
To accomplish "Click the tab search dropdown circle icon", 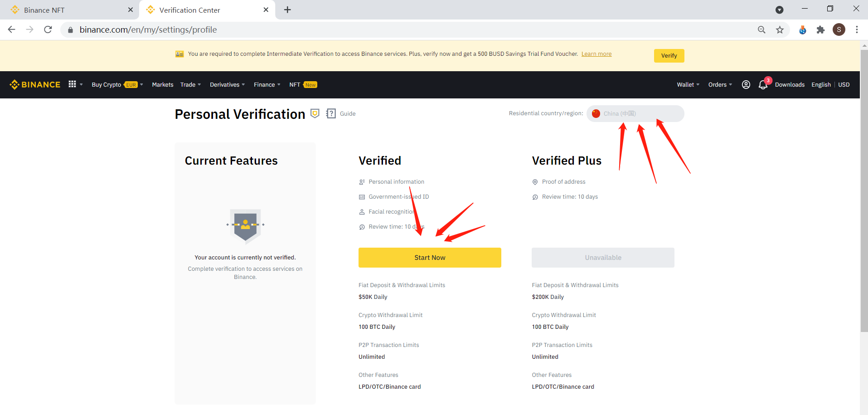I will coord(780,10).
